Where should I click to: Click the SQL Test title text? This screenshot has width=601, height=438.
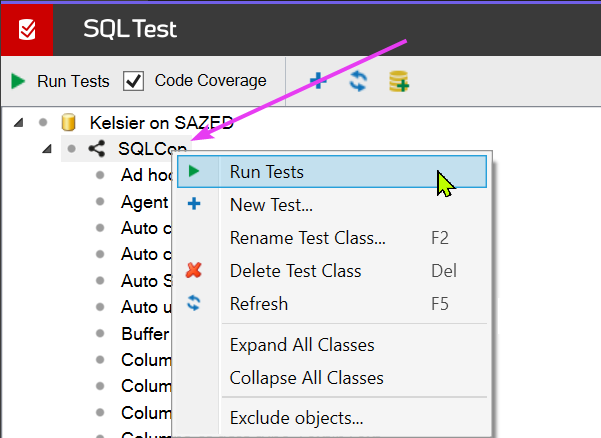click(x=130, y=29)
